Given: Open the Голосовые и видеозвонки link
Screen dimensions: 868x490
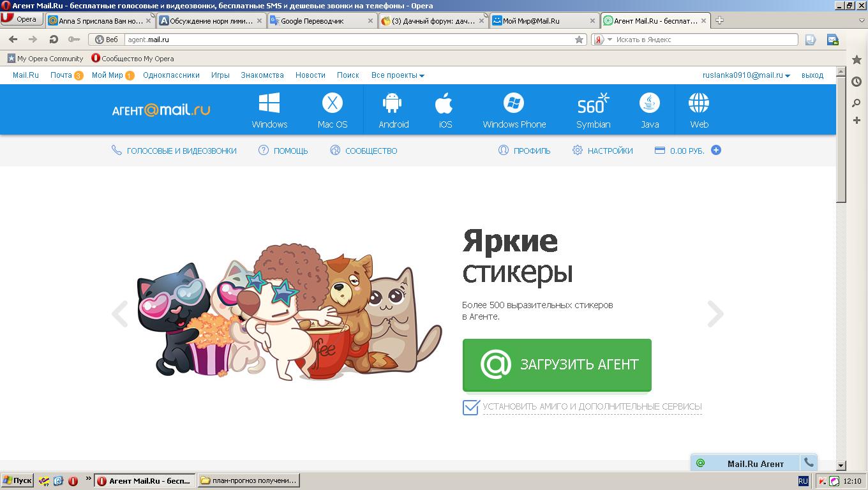Looking at the screenshot, I should point(181,151).
